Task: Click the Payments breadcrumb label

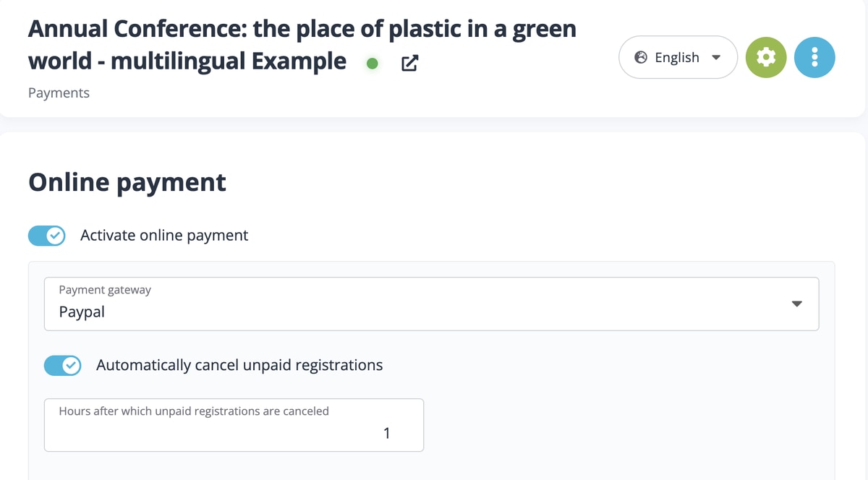Action: pos(59,93)
